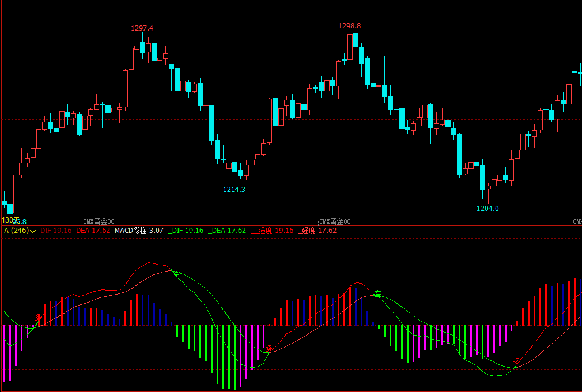582x392 pixels.
Task: Select the CMX黄金06 contract marker
Action: (x=99, y=221)
